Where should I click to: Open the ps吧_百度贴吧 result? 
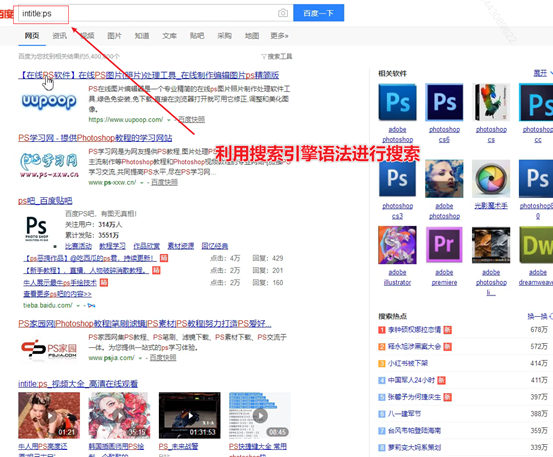45,201
